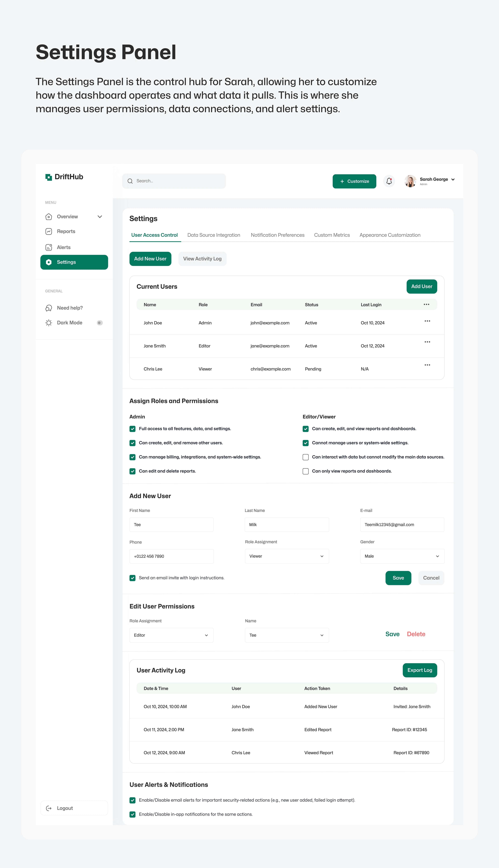Open the Alerts sidebar icon
This screenshot has width=499, height=868.
click(49, 247)
